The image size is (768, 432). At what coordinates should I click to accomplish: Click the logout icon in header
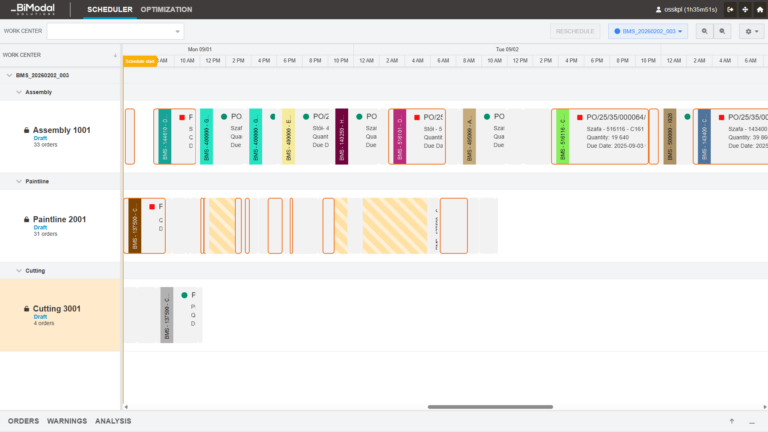click(x=730, y=9)
